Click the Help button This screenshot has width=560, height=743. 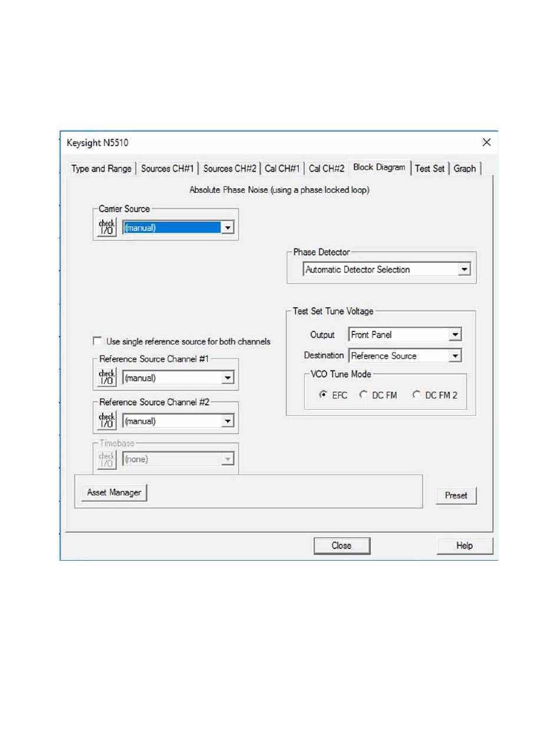465,546
